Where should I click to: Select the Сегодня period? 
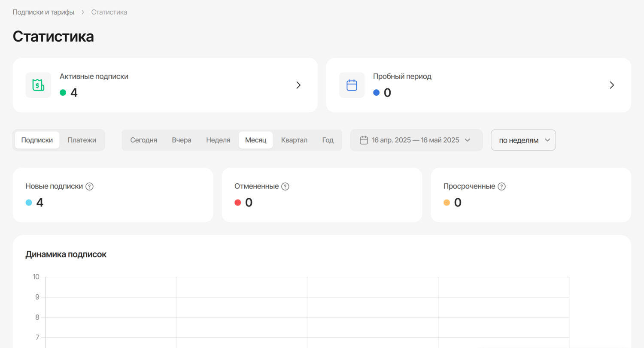tap(144, 140)
